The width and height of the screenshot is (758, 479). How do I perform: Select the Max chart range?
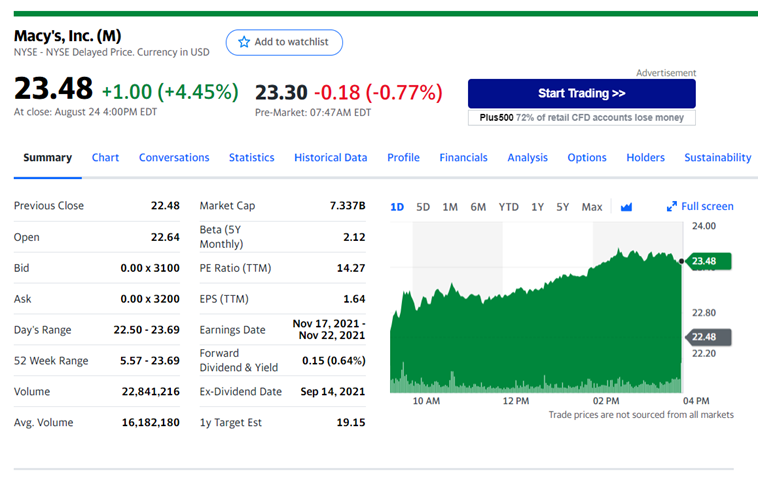click(x=592, y=207)
